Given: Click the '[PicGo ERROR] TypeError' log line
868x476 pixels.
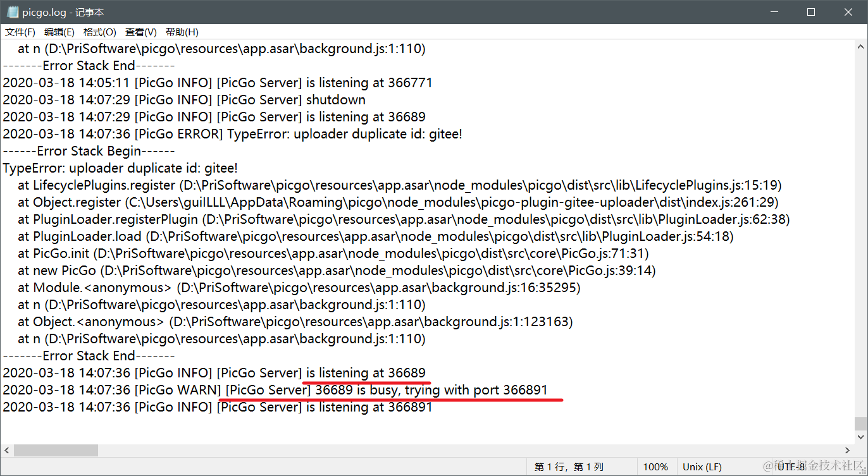Looking at the screenshot, I should coord(232,134).
